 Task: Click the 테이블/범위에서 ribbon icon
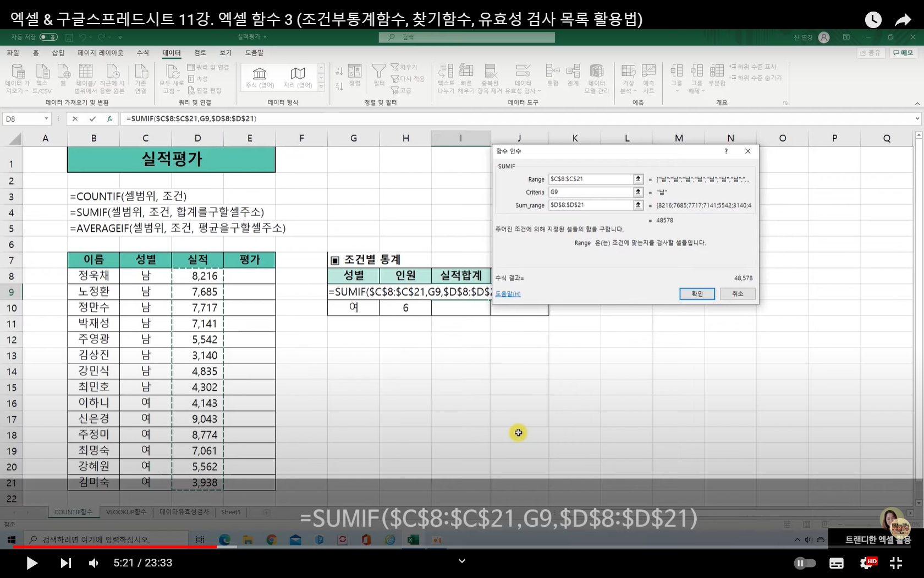85,79
